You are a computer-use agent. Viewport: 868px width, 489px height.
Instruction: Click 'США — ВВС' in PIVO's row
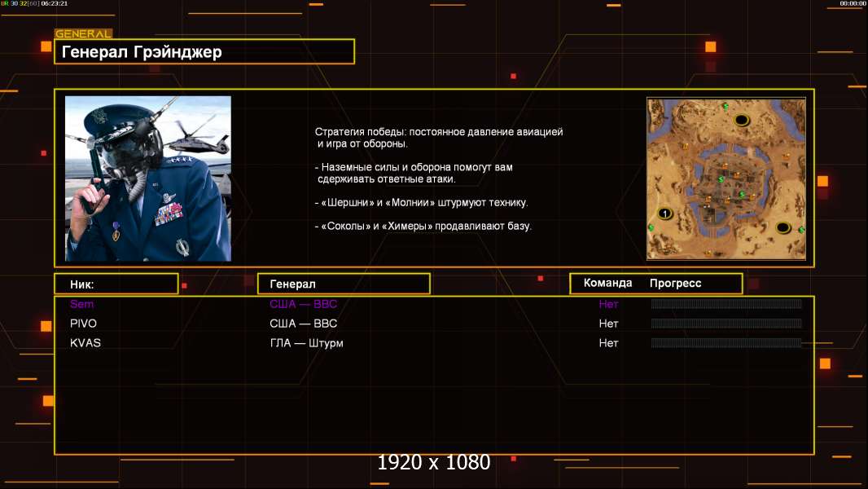pyautogui.click(x=304, y=324)
